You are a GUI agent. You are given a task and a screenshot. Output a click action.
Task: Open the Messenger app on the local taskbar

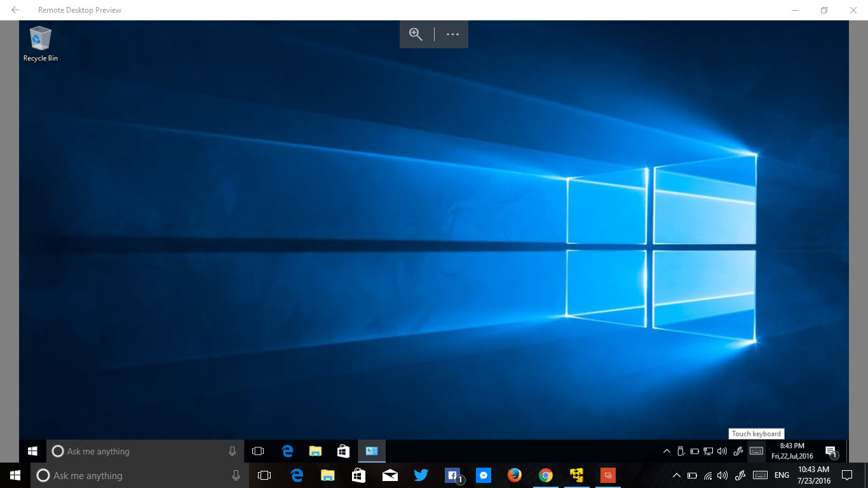click(484, 475)
